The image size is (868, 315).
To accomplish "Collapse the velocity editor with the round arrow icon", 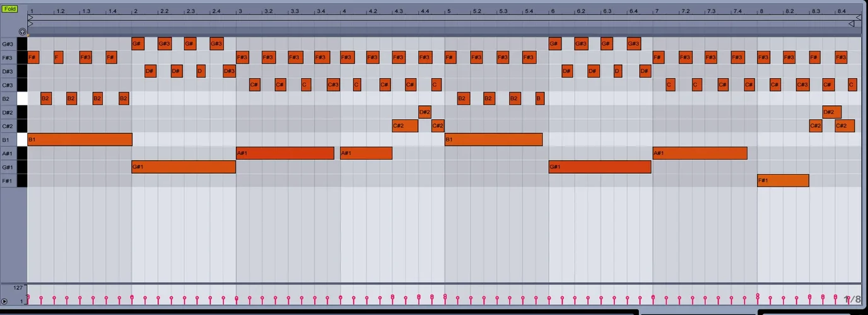I will (x=5, y=302).
